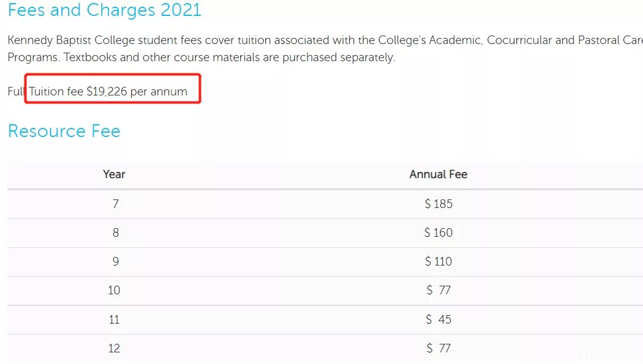Click the Year 9 row cell
This screenshot has width=643, height=364.
click(x=116, y=261)
